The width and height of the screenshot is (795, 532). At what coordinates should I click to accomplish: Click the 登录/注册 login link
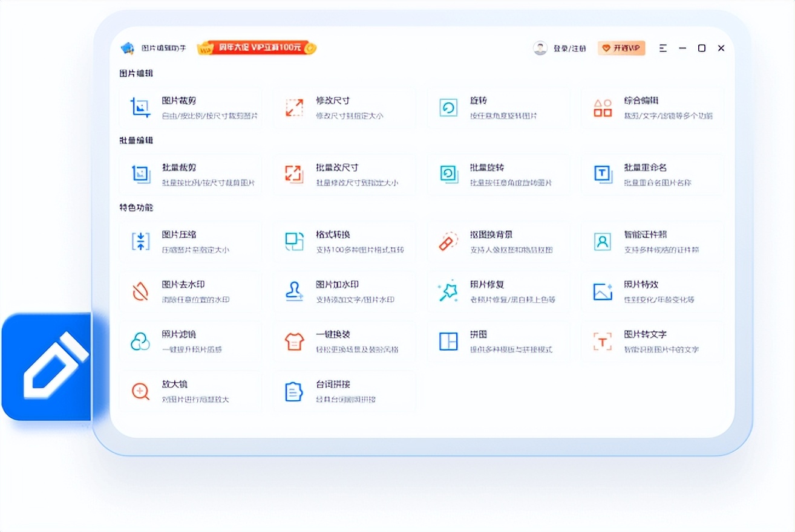point(569,48)
